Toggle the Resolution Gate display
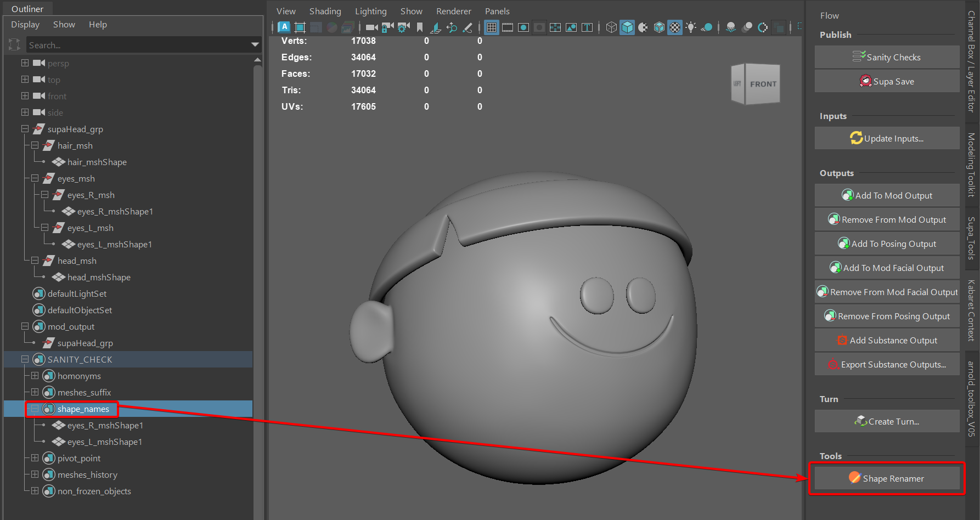The image size is (980, 520). coord(523,27)
